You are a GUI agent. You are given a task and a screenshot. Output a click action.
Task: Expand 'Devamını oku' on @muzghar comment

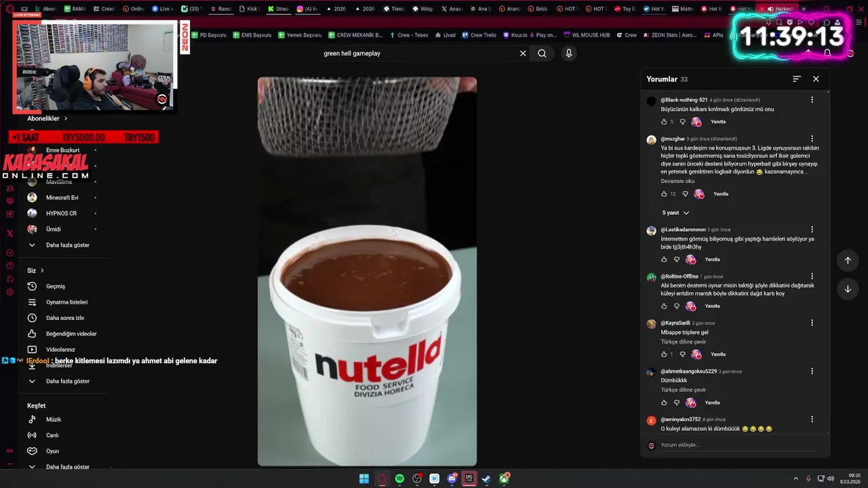[x=677, y=181]
